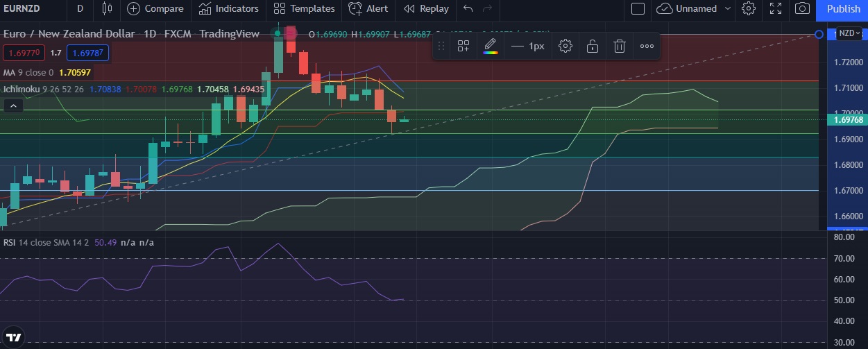
Task: Click the Undo arrow icon
Action: coord(468,8)
